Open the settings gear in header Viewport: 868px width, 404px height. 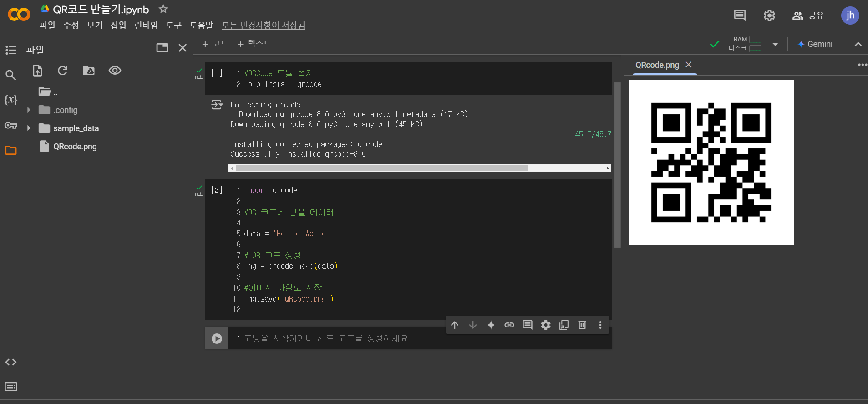click(769, 15)
